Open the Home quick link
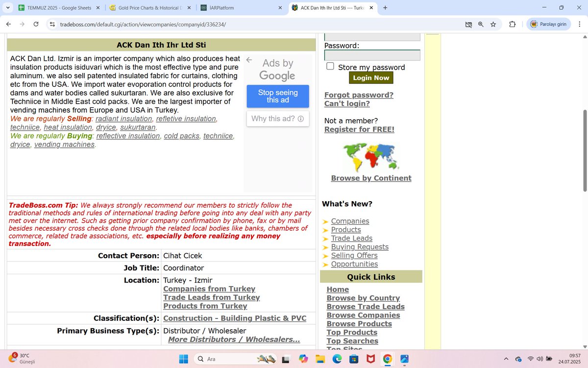This screenshot has width=588, height=368. 338,289
